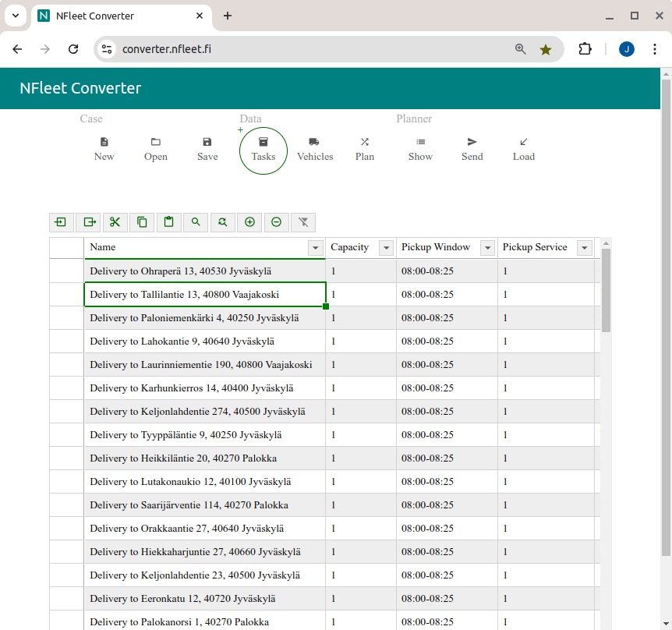Select cell Delivery to Heikkiläntie 20, Palokka
The image size is (672, 630).
[205, 458]
